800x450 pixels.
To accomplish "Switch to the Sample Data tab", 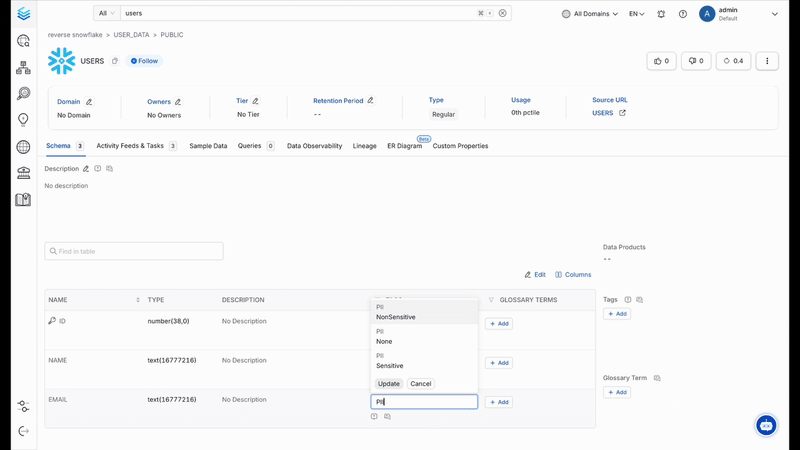I will (208, 146).
